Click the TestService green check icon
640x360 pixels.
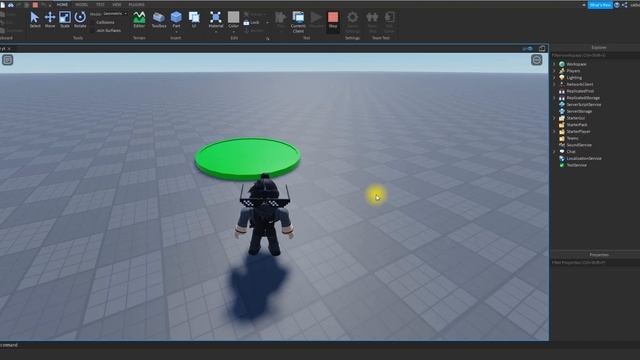(562, 165)
